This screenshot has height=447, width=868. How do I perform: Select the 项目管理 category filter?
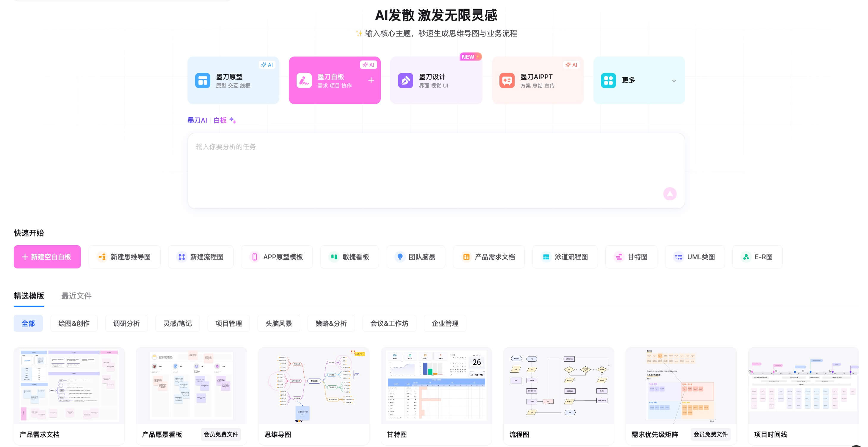coord(228,323)
